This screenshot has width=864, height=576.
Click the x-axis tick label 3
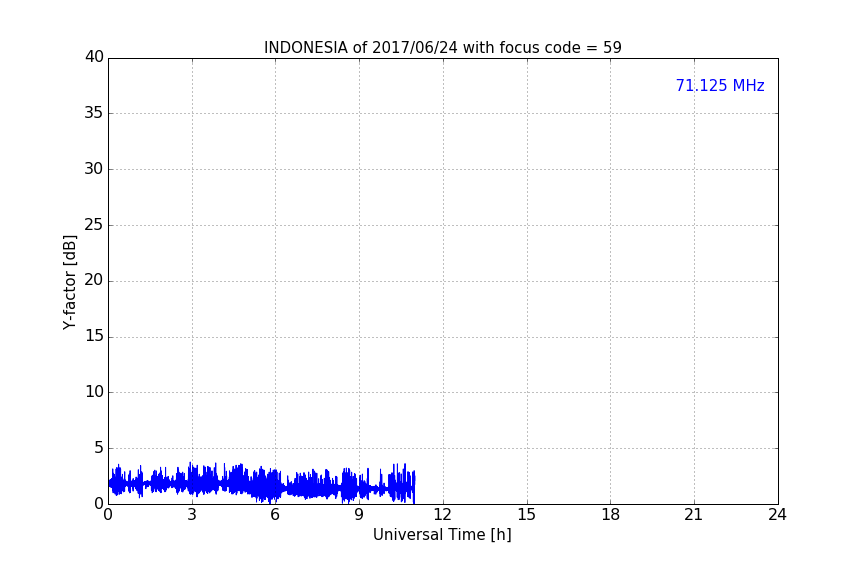click(192, 515)
